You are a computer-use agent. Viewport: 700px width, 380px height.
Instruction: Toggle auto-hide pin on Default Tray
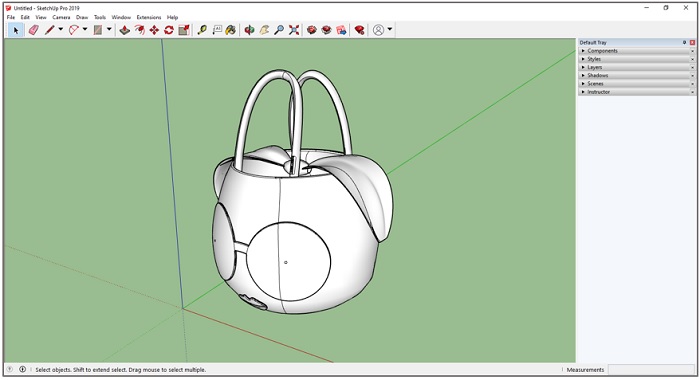(x=684, y=42)
